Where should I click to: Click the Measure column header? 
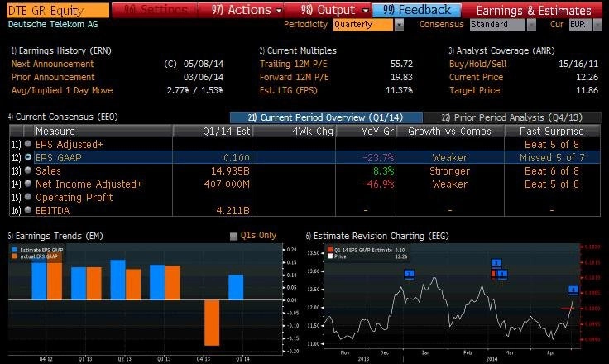tap(103, 132)
